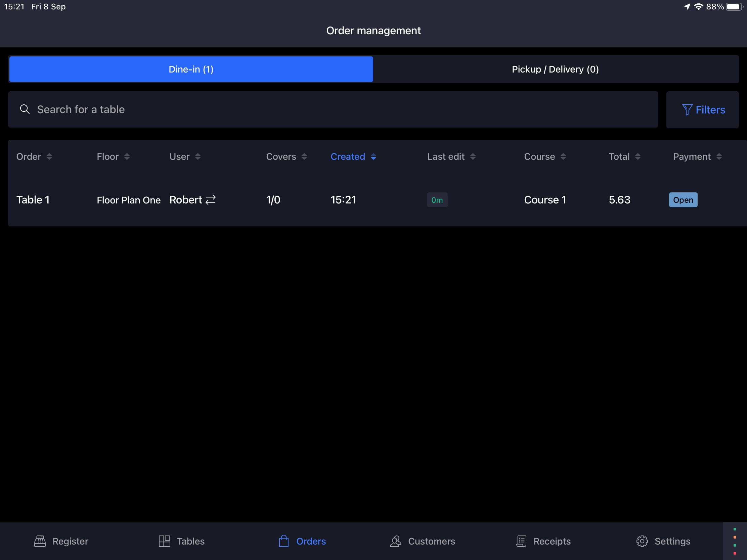Click the magnifier icon in search bar
Image resolution: width=747 pixels, height=560 pixels.
point(25,109)
